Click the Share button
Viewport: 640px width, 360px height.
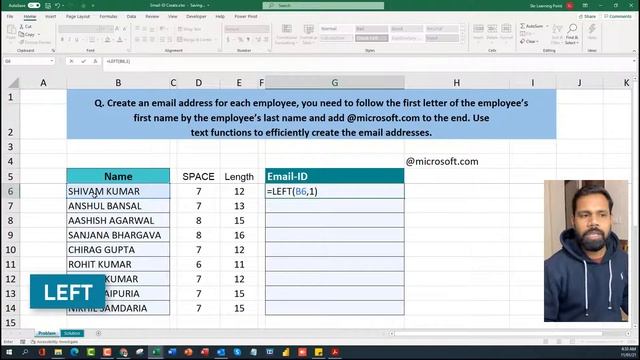(x=587, y=16)
